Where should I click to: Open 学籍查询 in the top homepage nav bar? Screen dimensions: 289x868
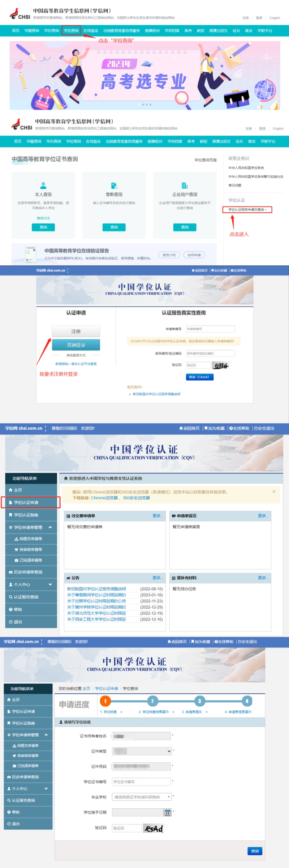coord(32,31)
